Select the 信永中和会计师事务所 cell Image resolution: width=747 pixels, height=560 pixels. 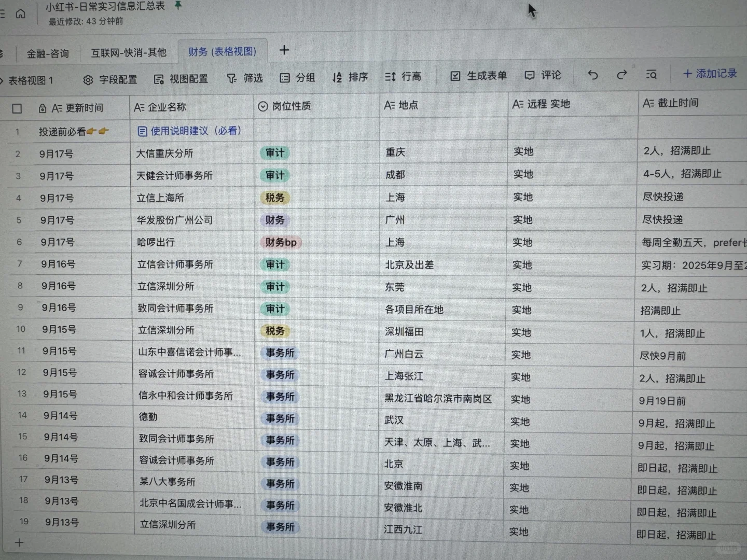pos(194,396)
